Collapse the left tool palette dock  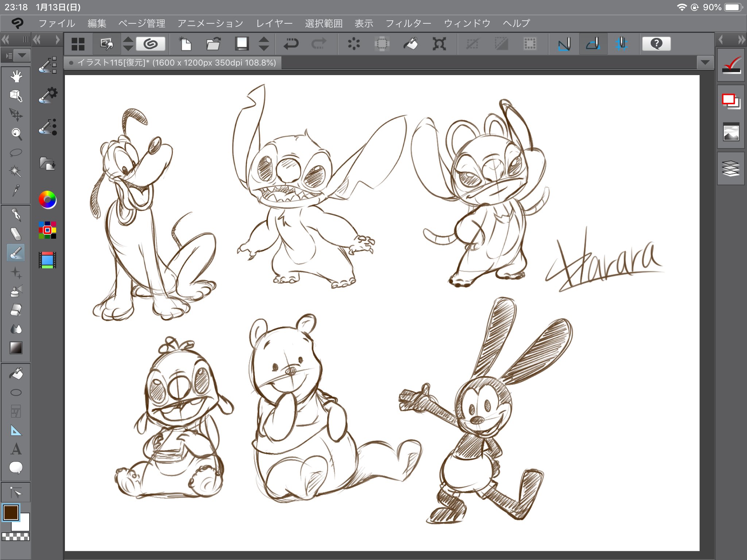tap(5, 39)
